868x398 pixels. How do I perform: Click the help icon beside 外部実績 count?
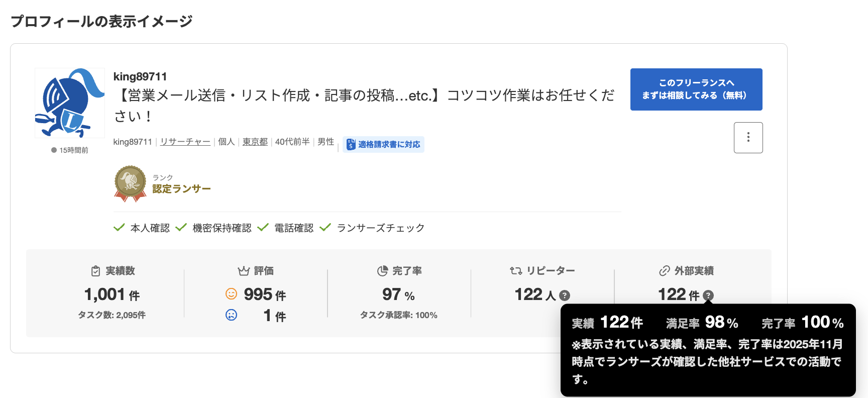click(708, 295)
